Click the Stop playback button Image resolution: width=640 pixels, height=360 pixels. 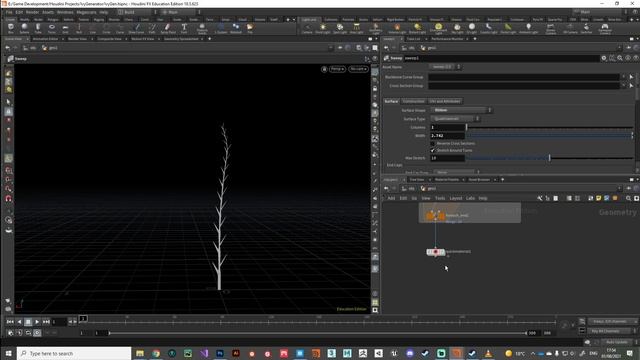28,322
